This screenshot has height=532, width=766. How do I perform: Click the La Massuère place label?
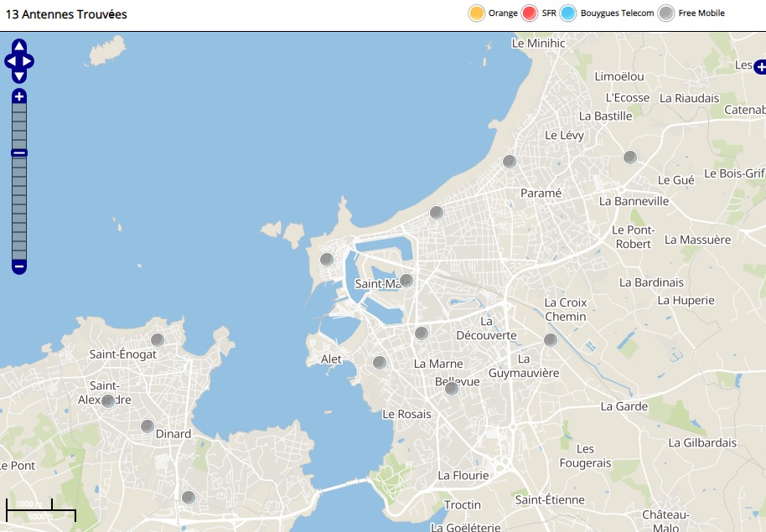697,240
